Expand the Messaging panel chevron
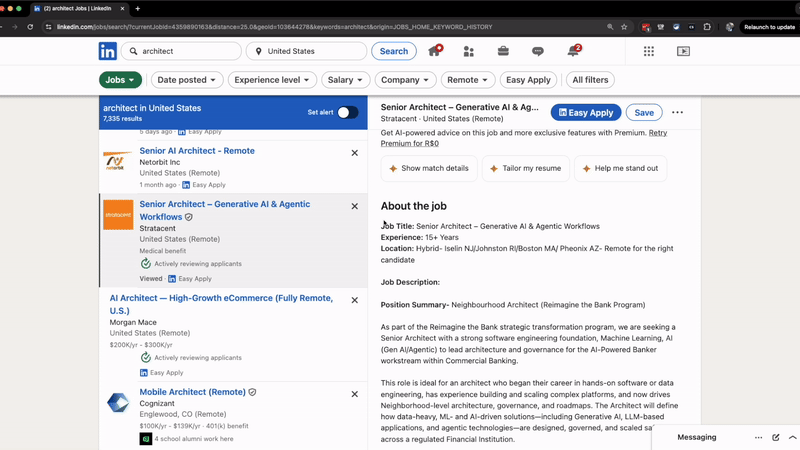The height and width of the screenshot is (450, 800). pos(792,437)
